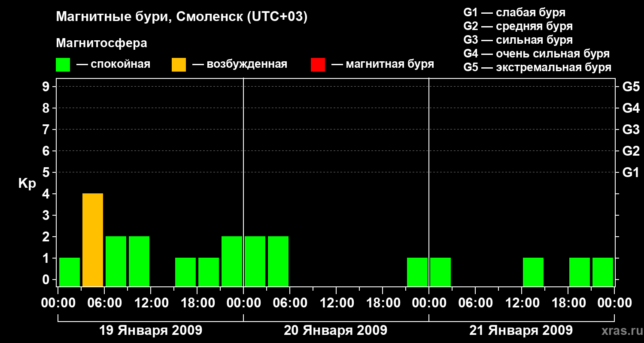Image resolution: width=644 pixels, height=343 pixels.
Task: Click the green 'спокойная' legend swatch
Action: click(x=63, y=64)
